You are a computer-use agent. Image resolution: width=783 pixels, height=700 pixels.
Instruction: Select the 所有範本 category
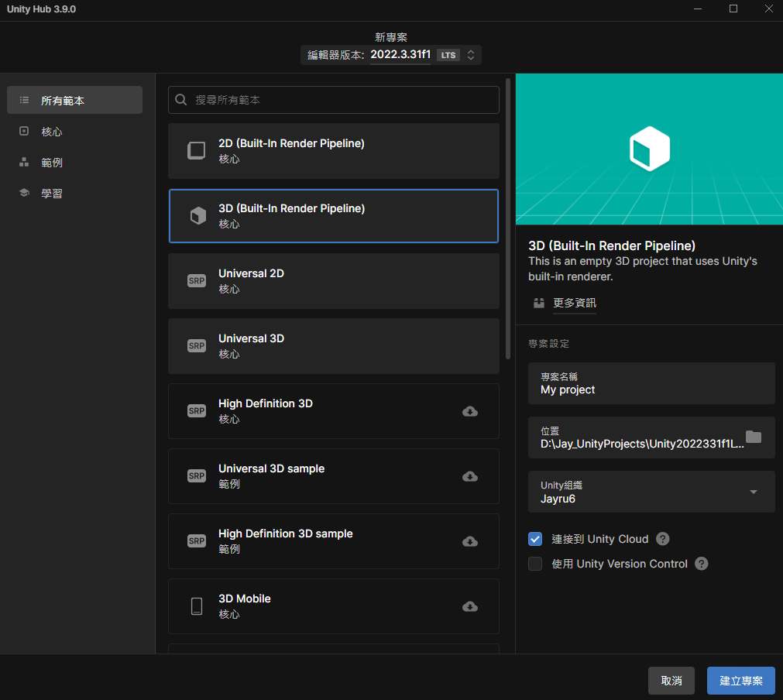tap(75, 100)
